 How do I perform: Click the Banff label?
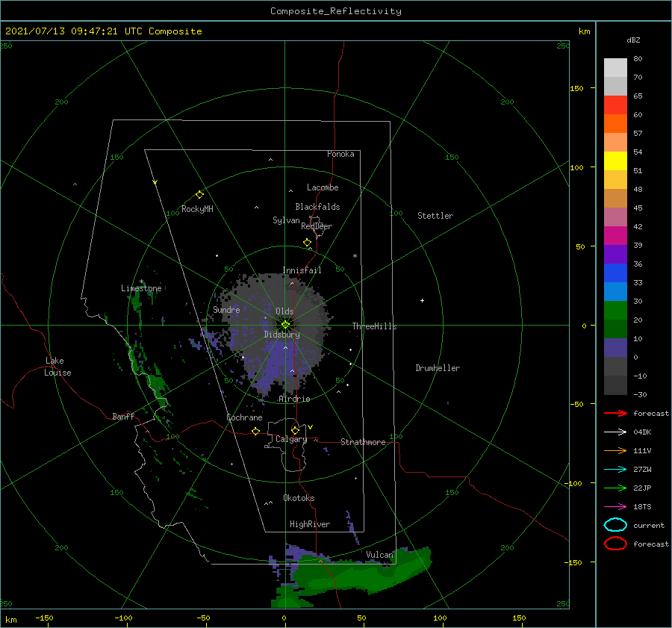(x=123, y=416)
